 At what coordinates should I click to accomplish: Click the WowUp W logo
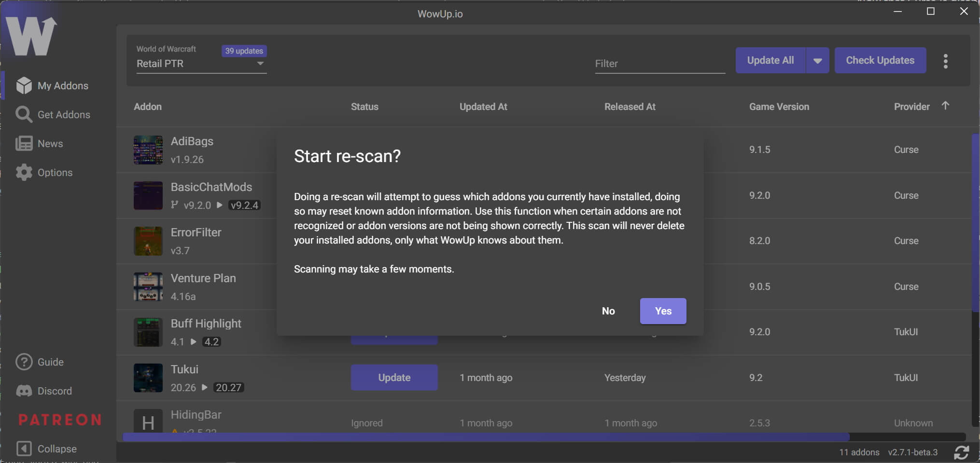(32, 36)
